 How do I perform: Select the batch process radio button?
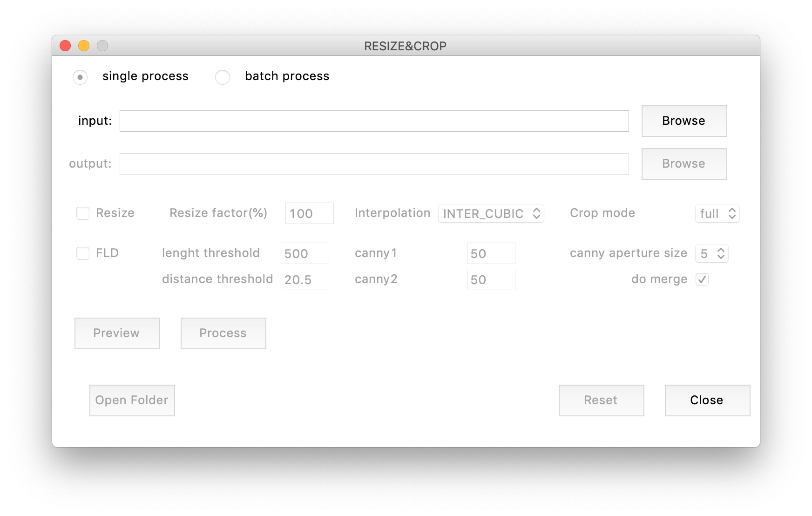click(223, 77)
